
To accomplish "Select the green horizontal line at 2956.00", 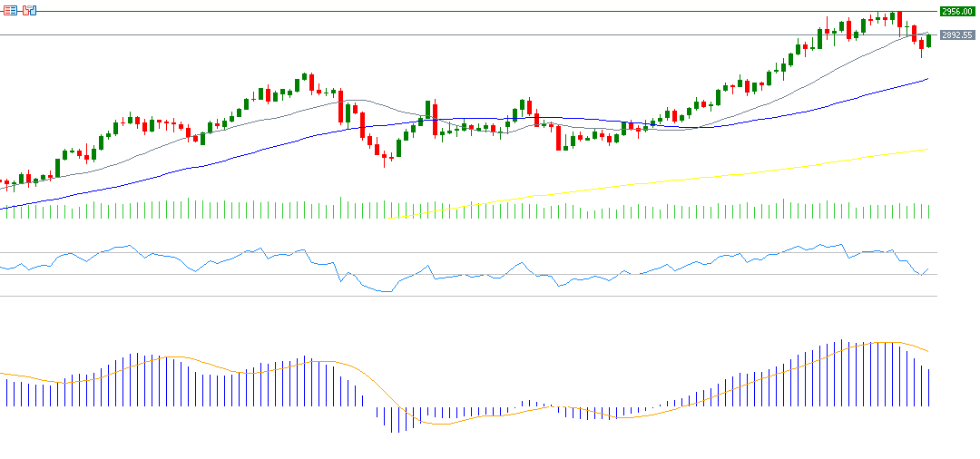I will click(x=454, y=11).
